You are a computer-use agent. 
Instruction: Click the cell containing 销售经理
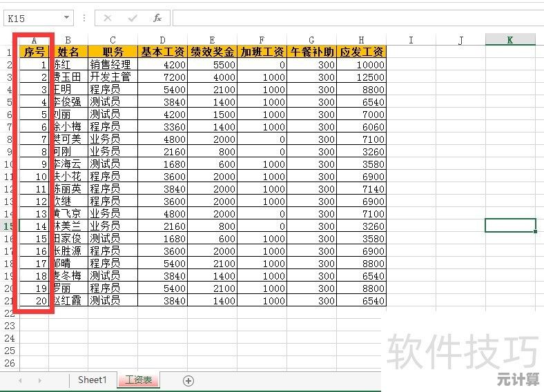click(113, 64)
